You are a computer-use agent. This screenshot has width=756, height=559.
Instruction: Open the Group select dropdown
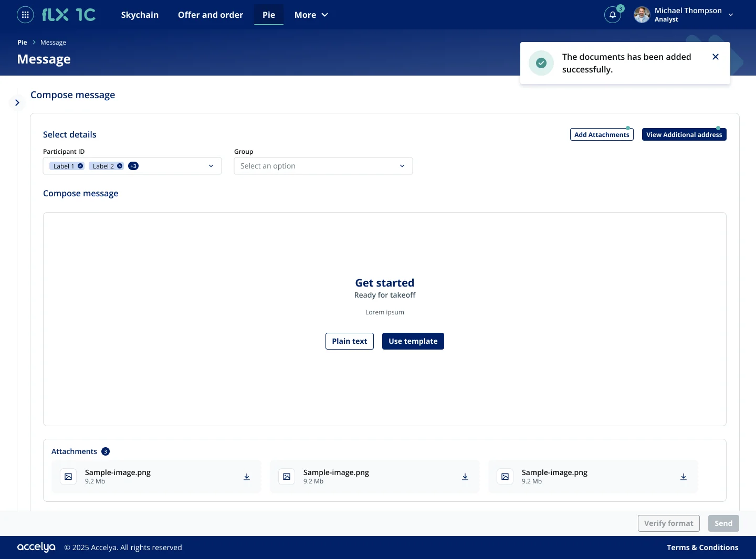(323, 166)
